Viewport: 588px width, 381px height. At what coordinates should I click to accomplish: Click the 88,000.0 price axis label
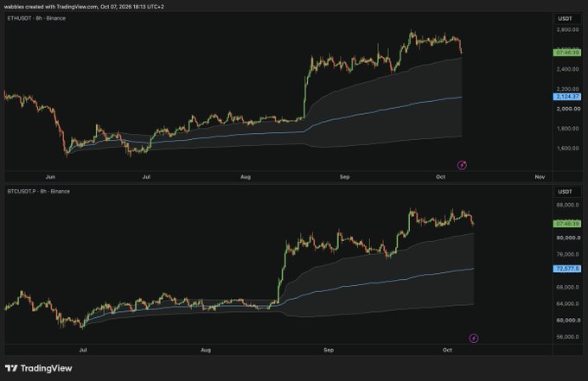(x=567, y=205)
